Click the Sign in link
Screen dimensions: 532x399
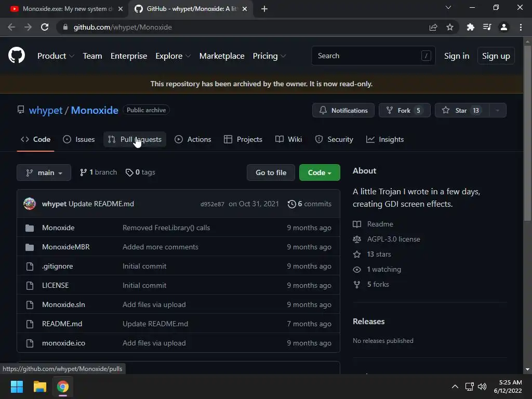click(x=457, y=56)
